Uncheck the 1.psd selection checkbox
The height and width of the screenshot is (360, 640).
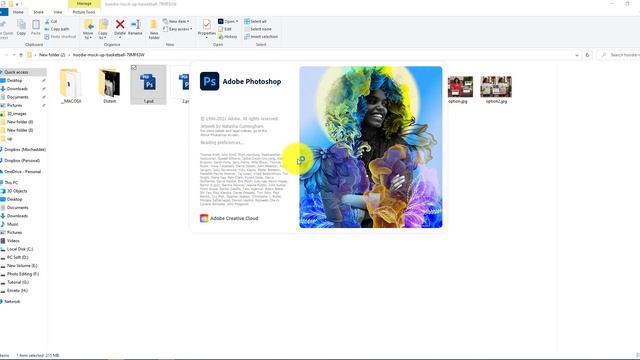(134, 68)
